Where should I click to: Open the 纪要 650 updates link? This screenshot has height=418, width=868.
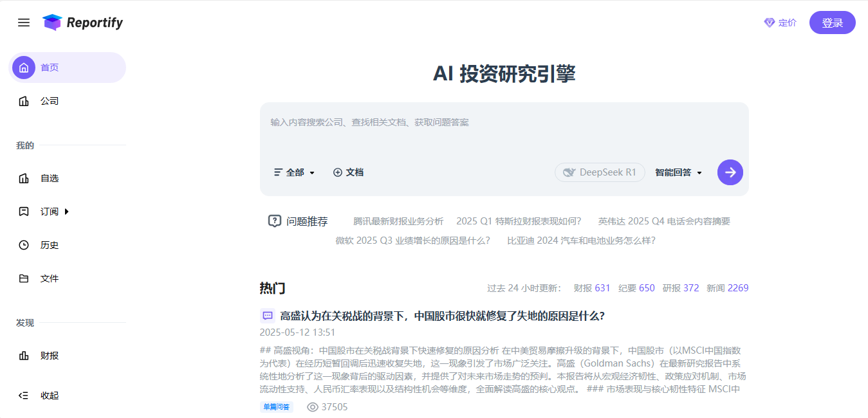(x=636, y=288)
